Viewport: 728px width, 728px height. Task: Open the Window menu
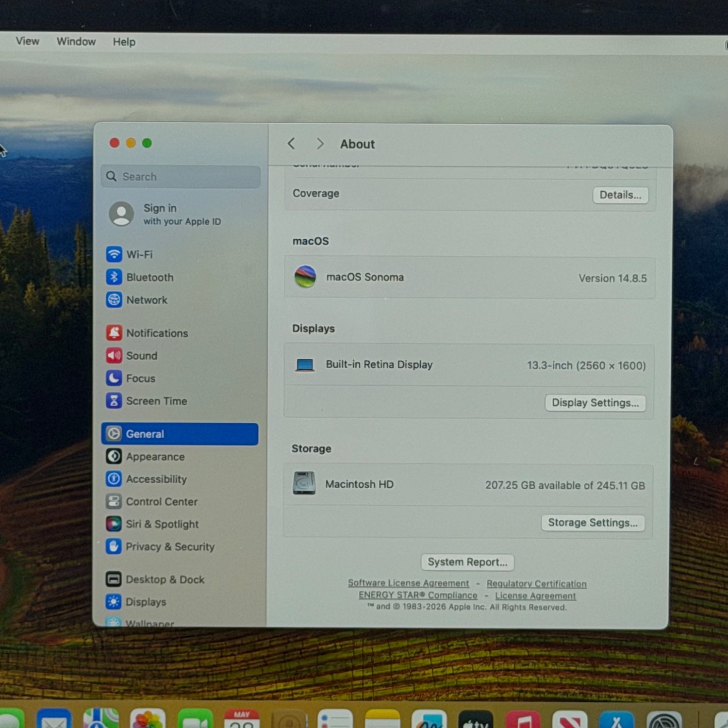pos(76,42)
